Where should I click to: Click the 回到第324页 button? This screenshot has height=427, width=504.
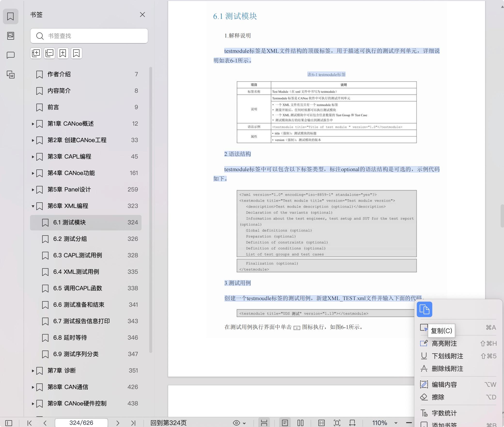pos(168,423)
